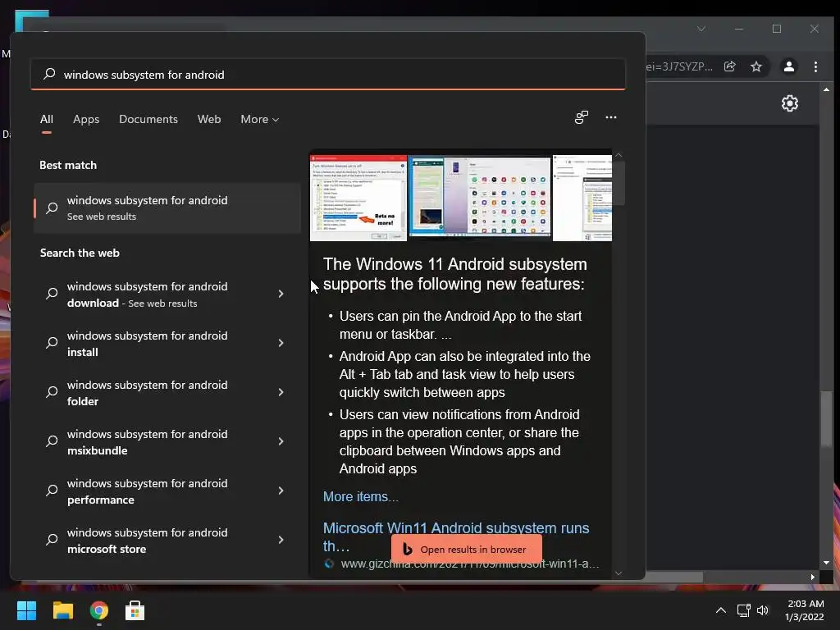Switch to the Web filter tab
This screenshot has width=840, height=630.
click(209, 120)
